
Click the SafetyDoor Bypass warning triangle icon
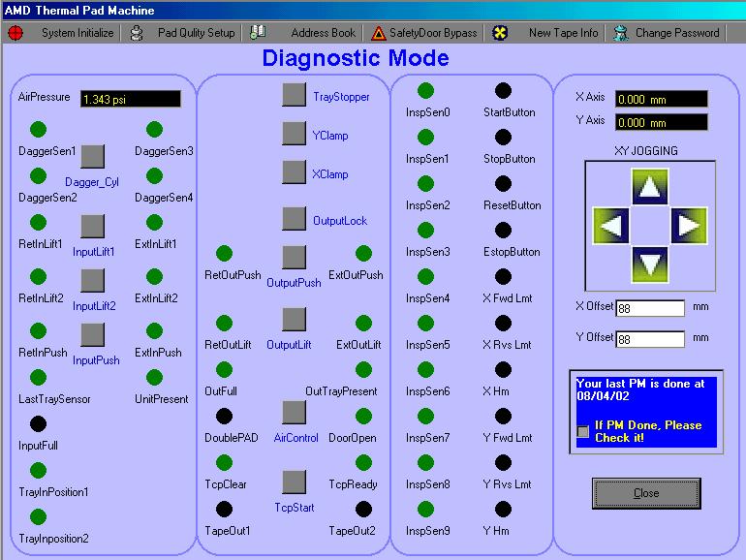[x=378, y=33]
